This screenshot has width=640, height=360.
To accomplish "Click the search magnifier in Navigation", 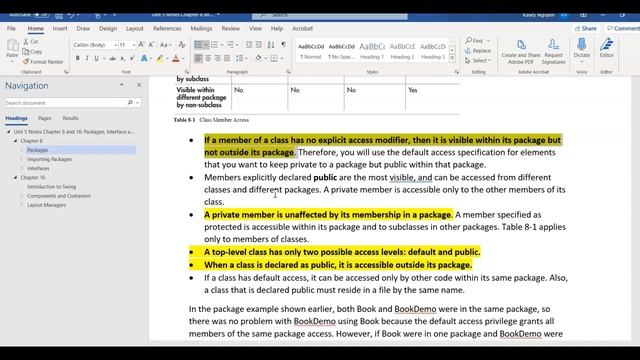I will pos(130,102).
